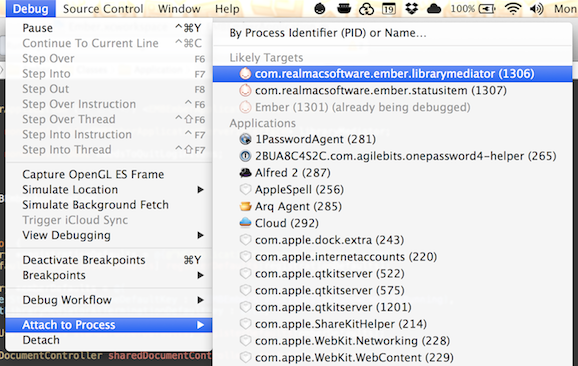
Task: Attach to Arq Agent (285)
Action: tap(393, 206)
